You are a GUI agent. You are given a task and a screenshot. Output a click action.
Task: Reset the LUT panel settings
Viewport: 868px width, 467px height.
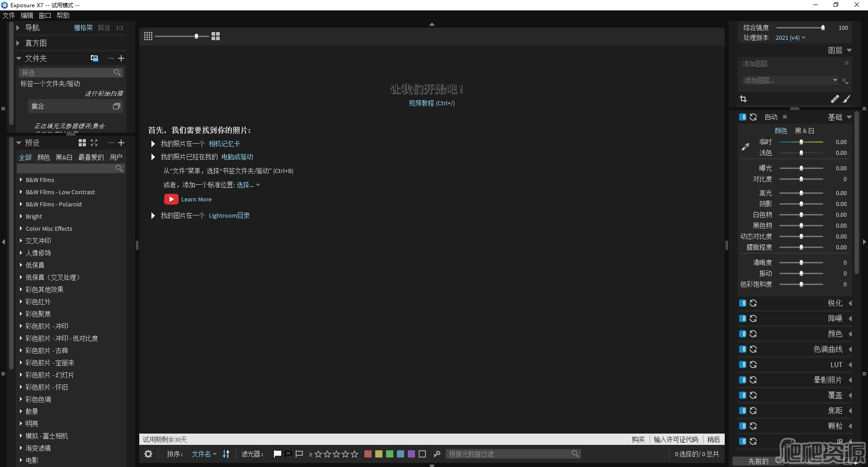point(753,364)
